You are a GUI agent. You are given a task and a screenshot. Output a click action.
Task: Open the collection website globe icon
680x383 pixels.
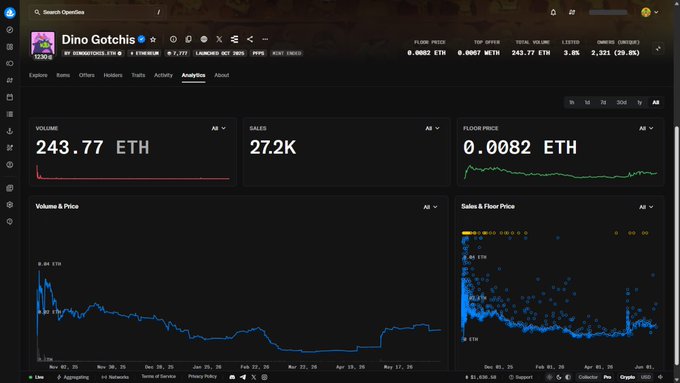[x=204, y=39]
